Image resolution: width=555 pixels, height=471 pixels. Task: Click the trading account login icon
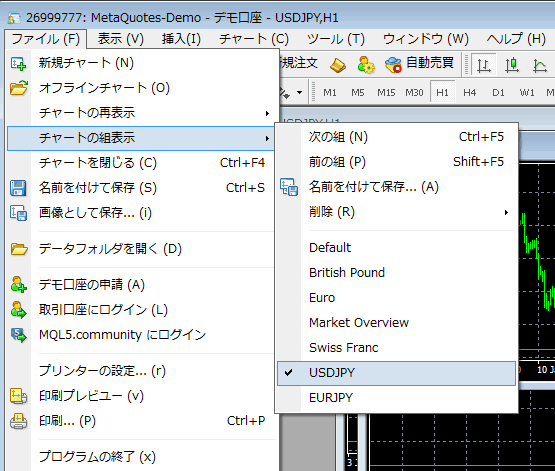pos(18,310)
